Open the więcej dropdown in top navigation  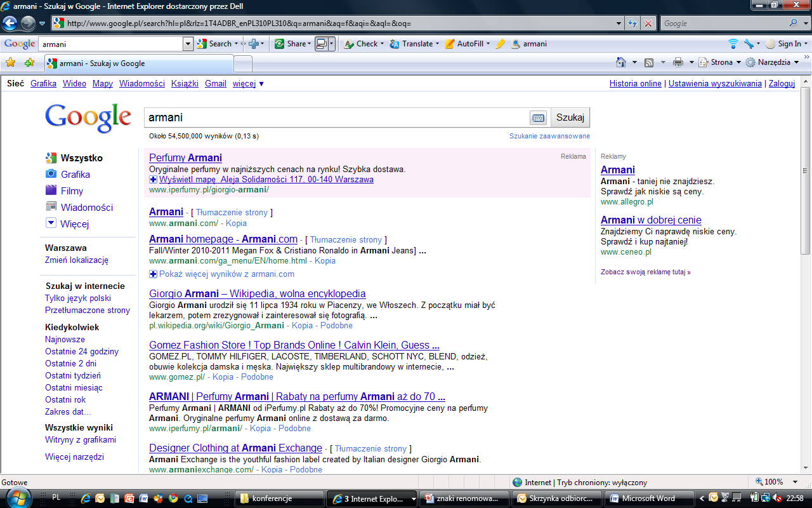(248, 83)
